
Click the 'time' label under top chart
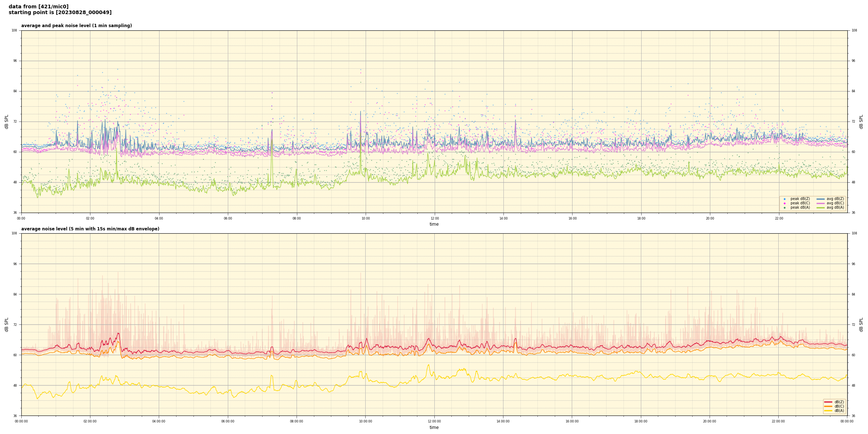click(x=434, y=224)
